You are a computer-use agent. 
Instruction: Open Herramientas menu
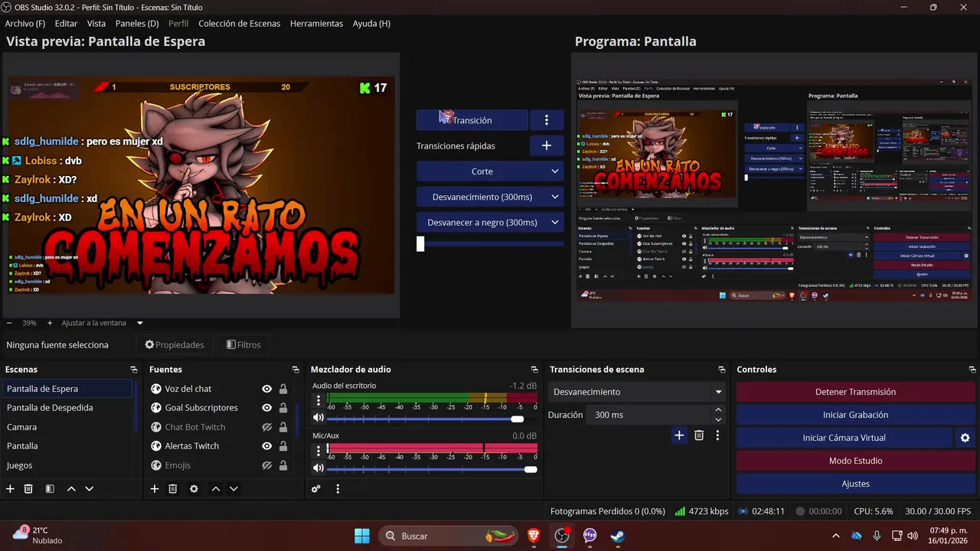(316, 24)
